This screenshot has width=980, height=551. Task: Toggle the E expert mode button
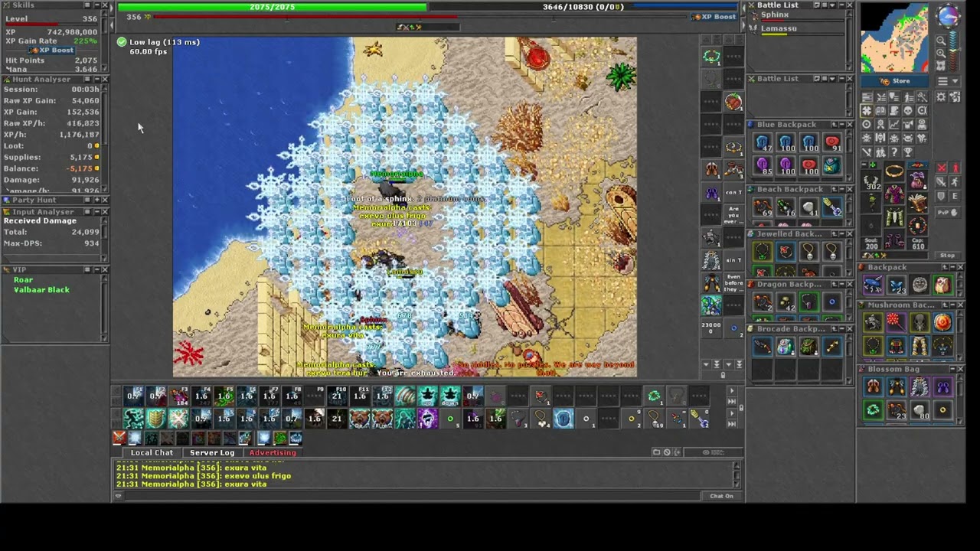click(955, 196)
